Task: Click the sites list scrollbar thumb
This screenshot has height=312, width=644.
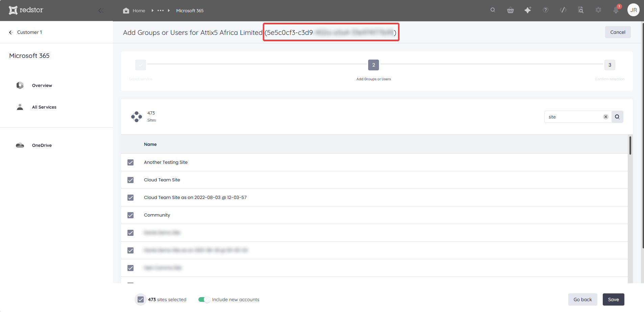Action: [630, 145]
